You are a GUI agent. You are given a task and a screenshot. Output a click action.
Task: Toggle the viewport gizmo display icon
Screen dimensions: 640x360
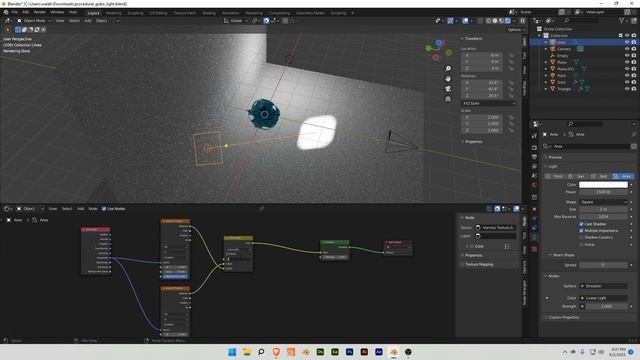pyautogui.click(x=450, y=21)
